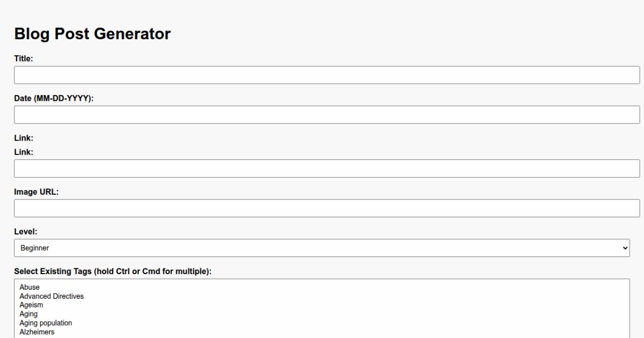Click the Image URL label
The width and height of the screenshot is (644, 338).
click(x=36, y=192)
